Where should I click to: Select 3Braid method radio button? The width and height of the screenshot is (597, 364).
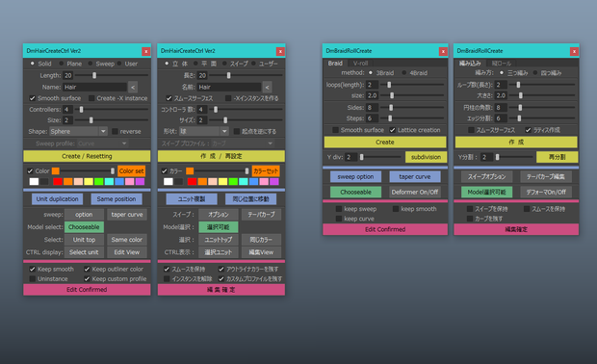[x=371, y=73]
